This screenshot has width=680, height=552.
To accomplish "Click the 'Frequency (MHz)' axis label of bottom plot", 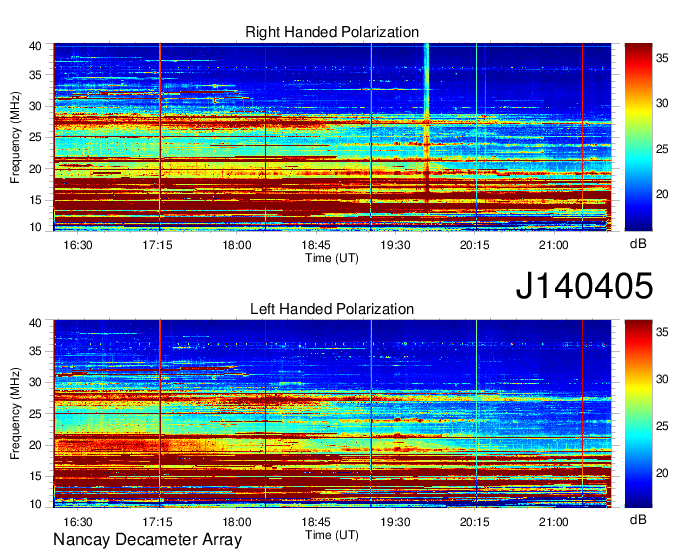I will click(15, 414).
